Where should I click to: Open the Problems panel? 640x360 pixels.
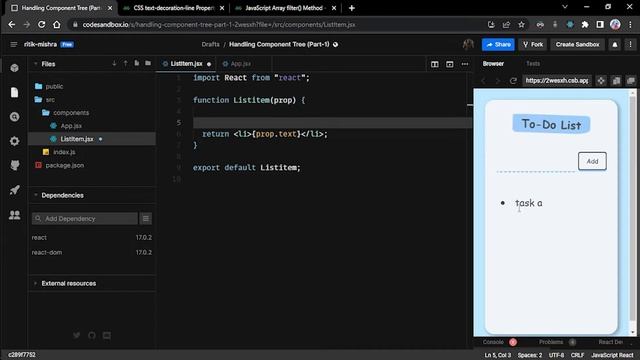(551, 342)
